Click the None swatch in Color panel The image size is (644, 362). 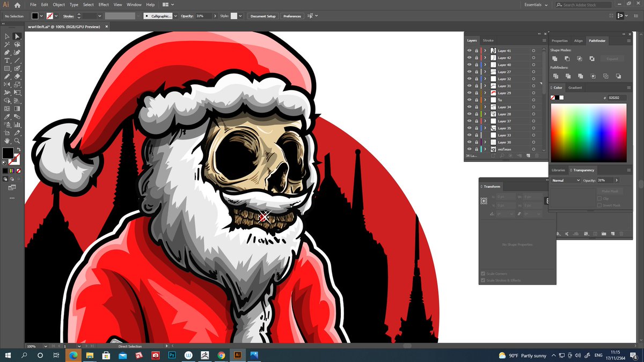pos(553,98)
